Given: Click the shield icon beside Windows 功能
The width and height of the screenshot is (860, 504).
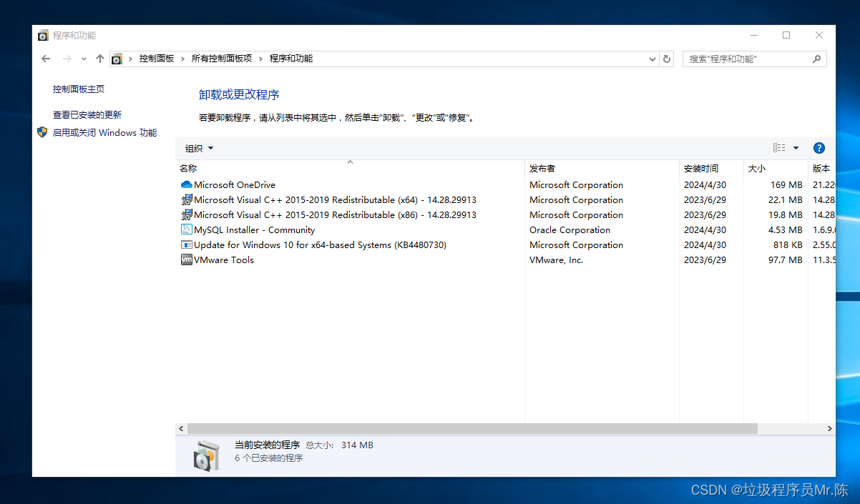Looking at the screenshot, I should 42,132.
